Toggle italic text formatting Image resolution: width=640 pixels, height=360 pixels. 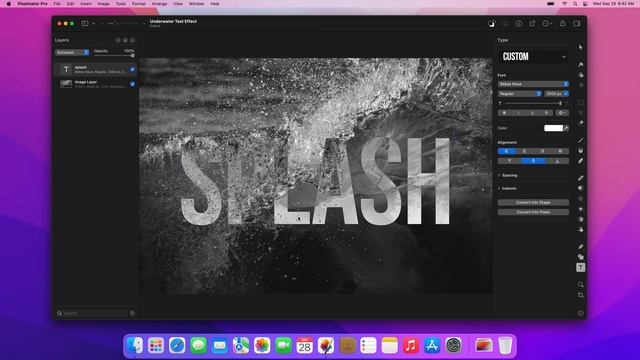pyautogui.click(x=518, y=113)
